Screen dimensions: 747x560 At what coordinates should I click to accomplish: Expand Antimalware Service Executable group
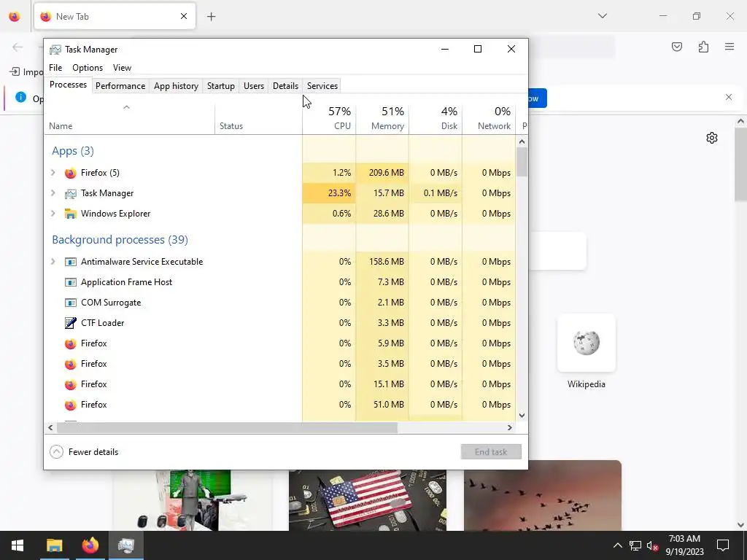click(x=53, y=262)
